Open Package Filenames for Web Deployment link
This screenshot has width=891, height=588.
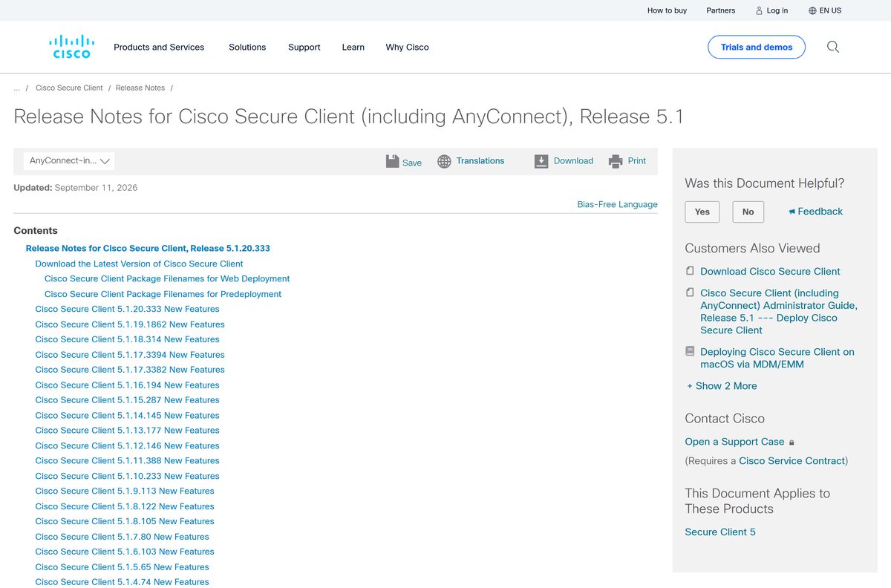point(167,278)
